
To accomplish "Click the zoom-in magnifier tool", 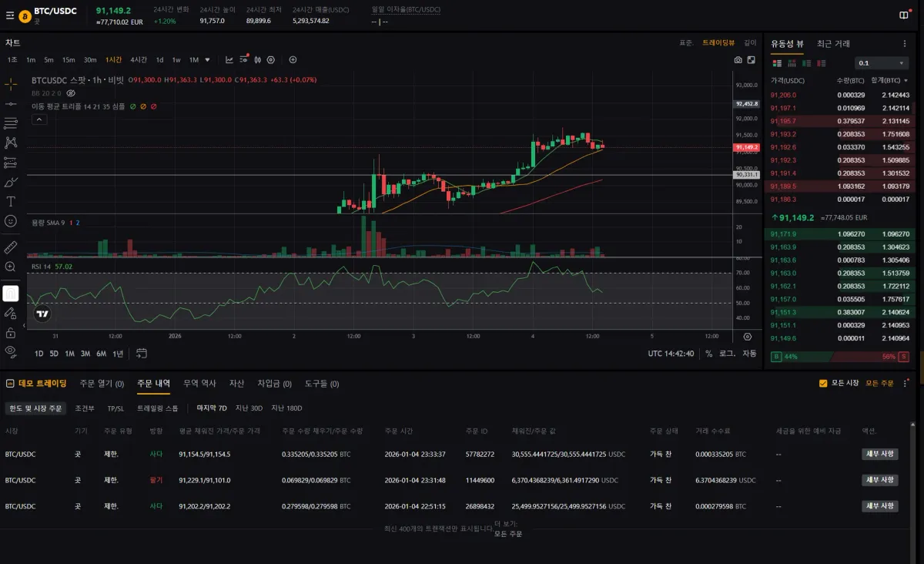I will click(11, 267).
